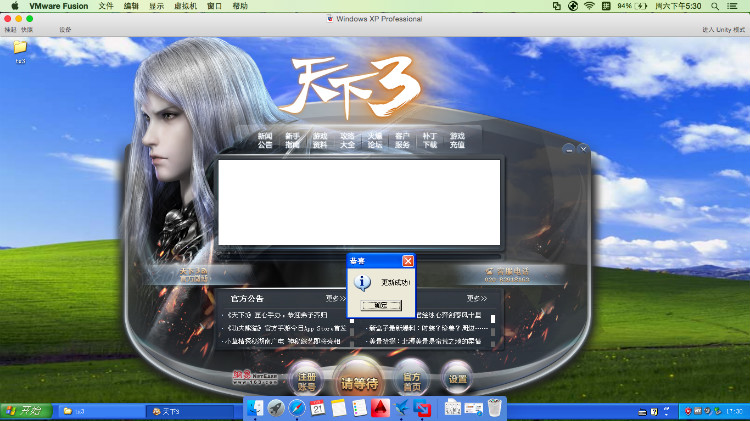Click 更多>> in the right news panel
The image size is (750, 421).
pos(476,298)
